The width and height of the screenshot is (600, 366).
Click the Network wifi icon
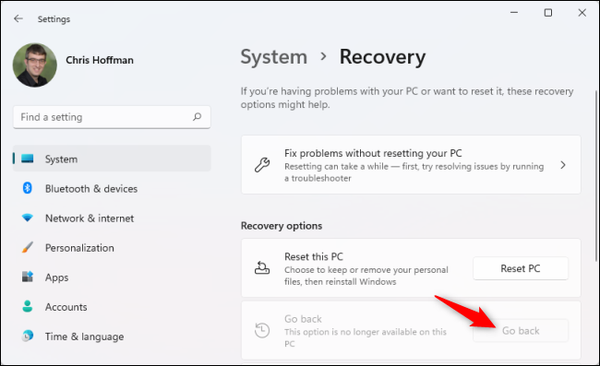27,218
